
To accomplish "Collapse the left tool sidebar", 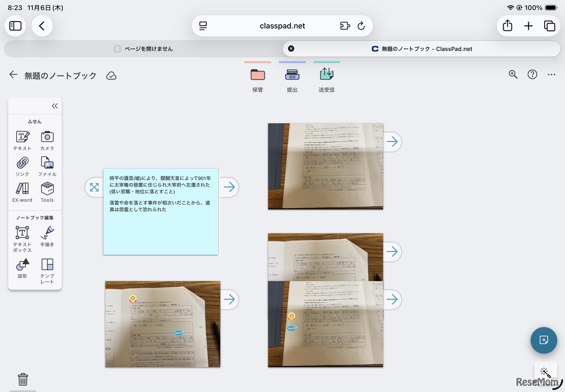I will click(x=55, y=106).
